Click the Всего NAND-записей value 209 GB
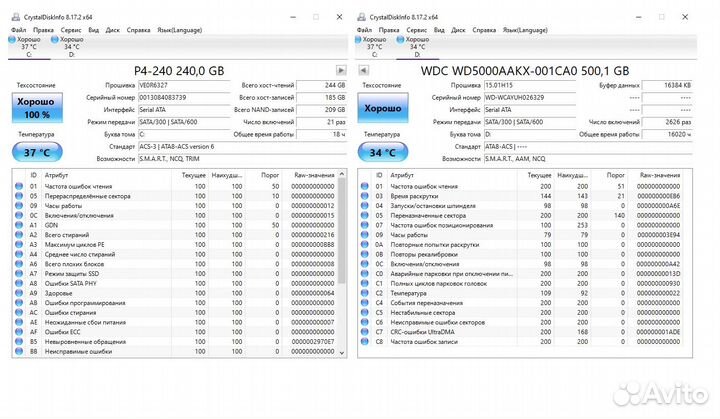 321,110
